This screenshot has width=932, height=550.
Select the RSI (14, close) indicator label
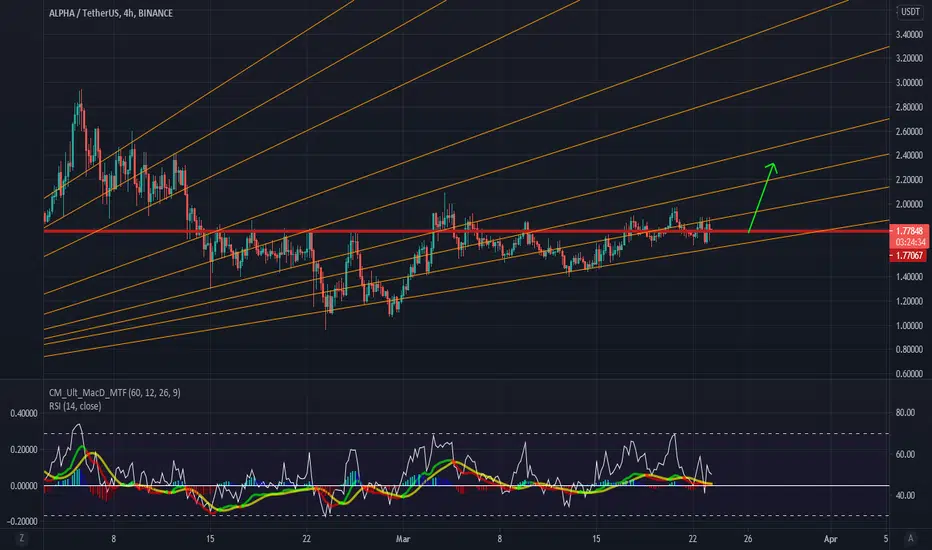[x=75, y=406]
